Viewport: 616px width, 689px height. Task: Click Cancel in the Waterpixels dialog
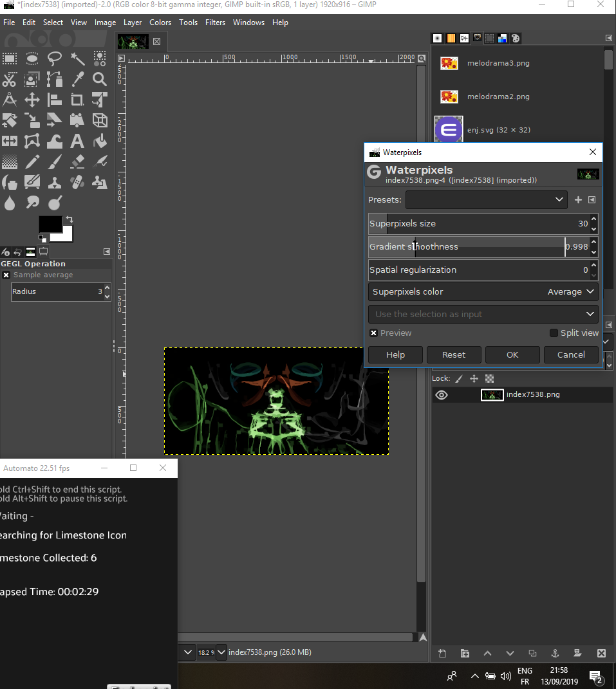click(x=571, y=354)
